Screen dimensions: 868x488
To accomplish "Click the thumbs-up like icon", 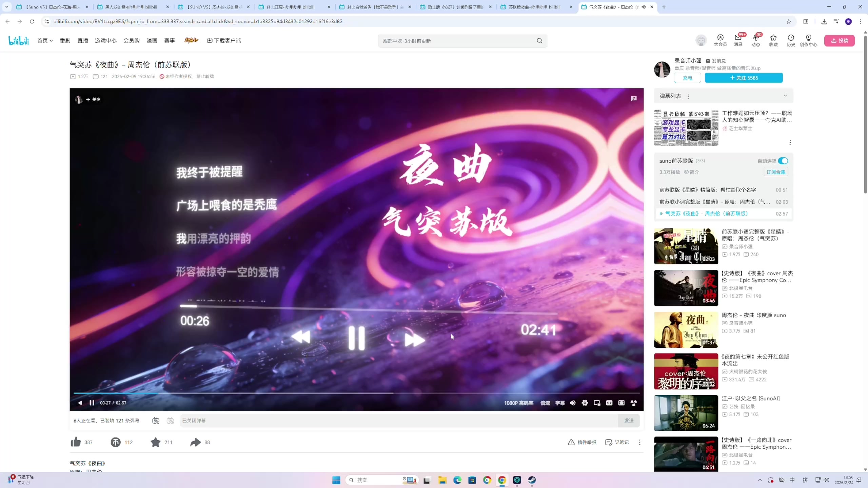I will click(x=76, y=442).
